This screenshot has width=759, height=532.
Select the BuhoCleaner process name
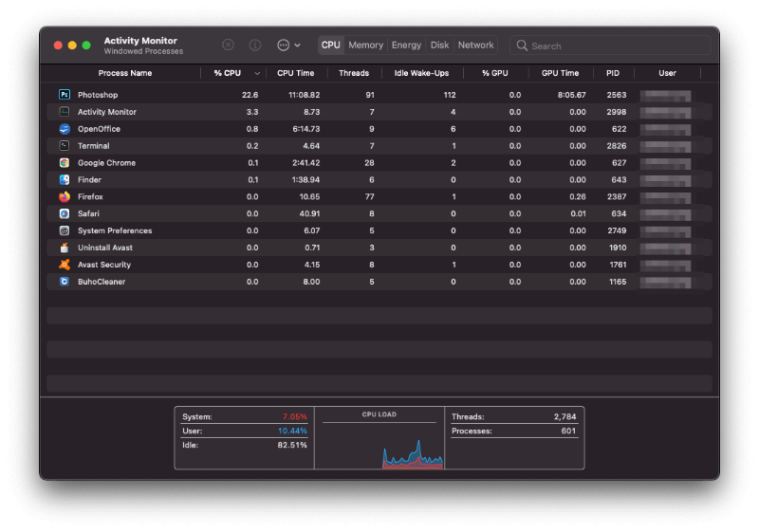coord(102,282)
